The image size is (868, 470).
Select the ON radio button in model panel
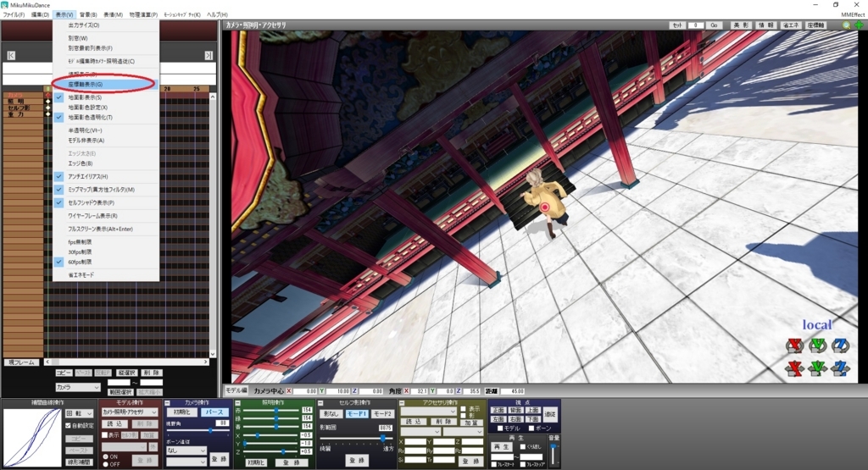click(x=106, y=456)
